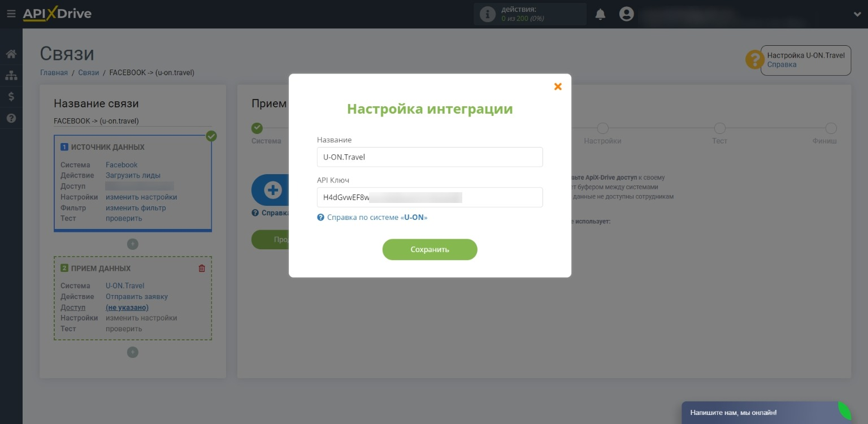Screen dimensions: 868x424
Task: Click the ApiX-Drive logo
Action: pos(57,14)
